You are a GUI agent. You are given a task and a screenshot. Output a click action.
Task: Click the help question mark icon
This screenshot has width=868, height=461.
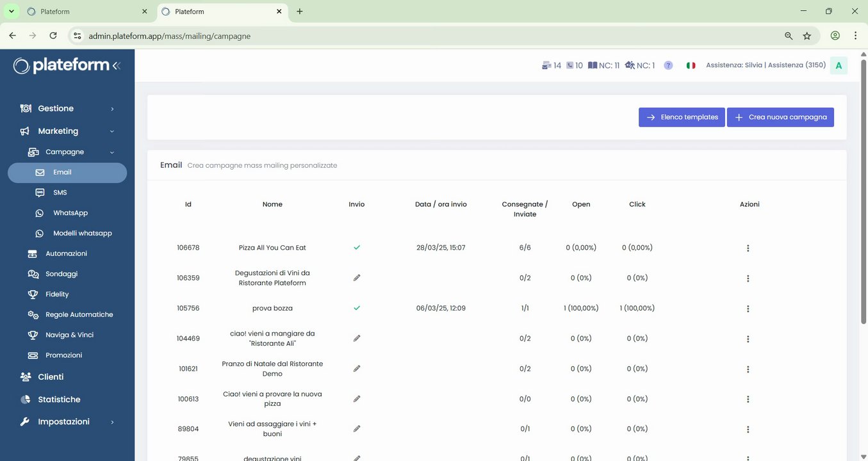(668, 65)
